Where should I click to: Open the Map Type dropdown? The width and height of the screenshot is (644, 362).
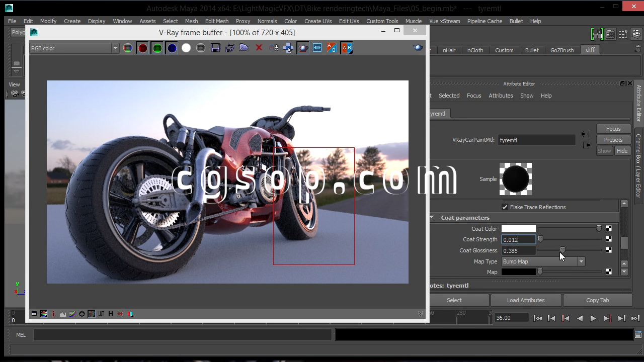(x=543, y=261)
